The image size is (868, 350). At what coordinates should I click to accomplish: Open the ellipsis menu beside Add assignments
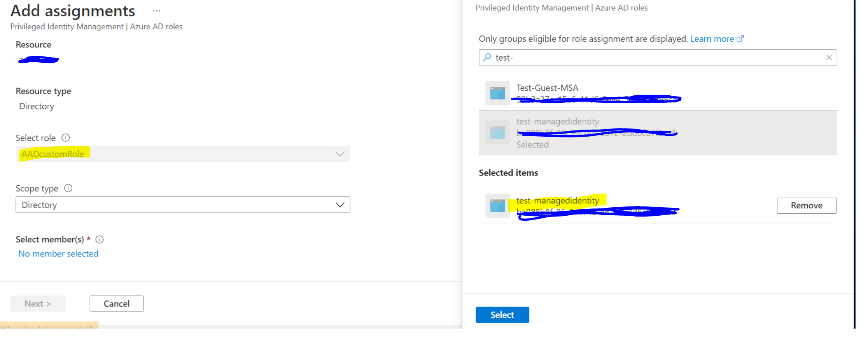156,11
